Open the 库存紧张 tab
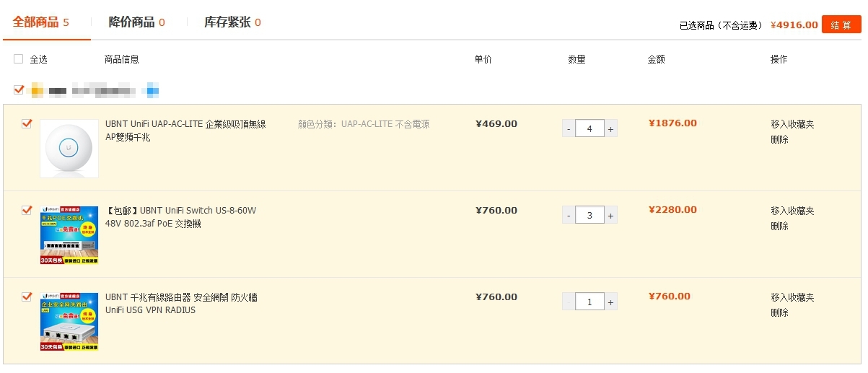Image resolution: width=868 pixels, height=373 pixels. [x=233, y=22]
